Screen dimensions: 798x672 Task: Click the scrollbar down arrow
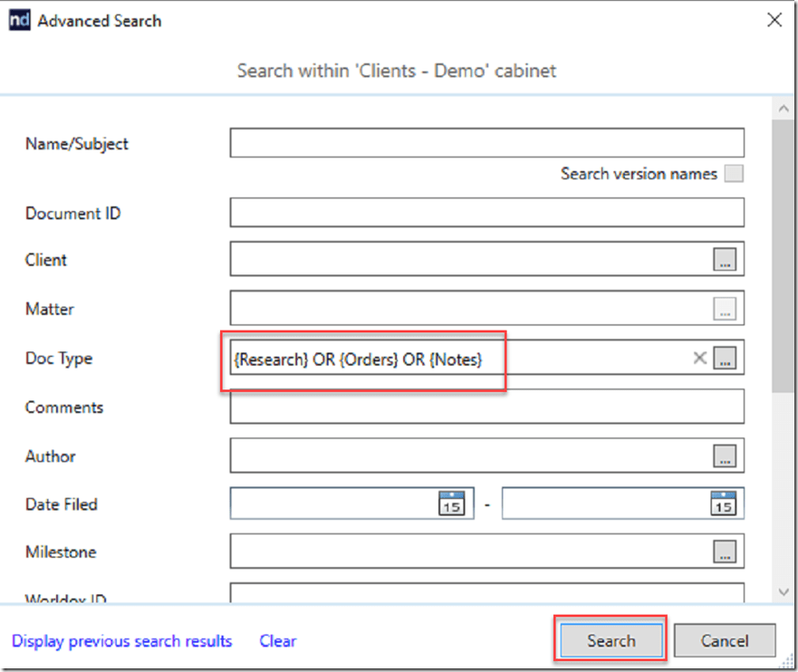pyautogui.click(x=784, y=591)
